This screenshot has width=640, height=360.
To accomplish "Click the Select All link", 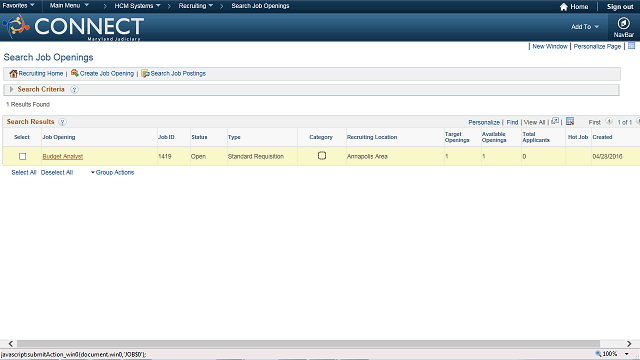I will [x=24, y=172].
